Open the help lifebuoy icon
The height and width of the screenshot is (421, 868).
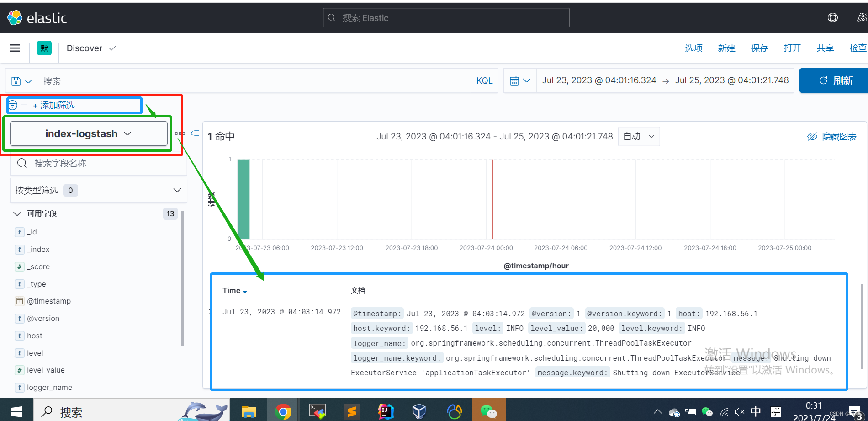coord(833,17)
